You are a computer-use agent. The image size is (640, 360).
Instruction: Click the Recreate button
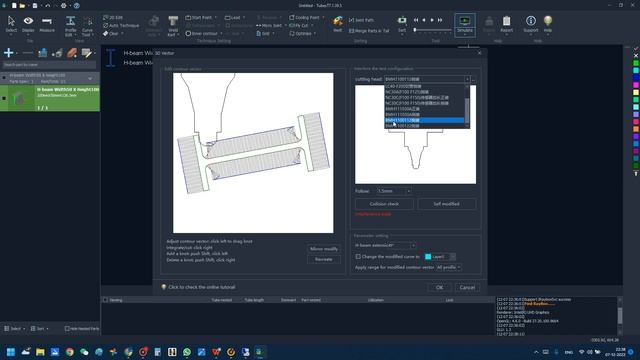(324, 259)
